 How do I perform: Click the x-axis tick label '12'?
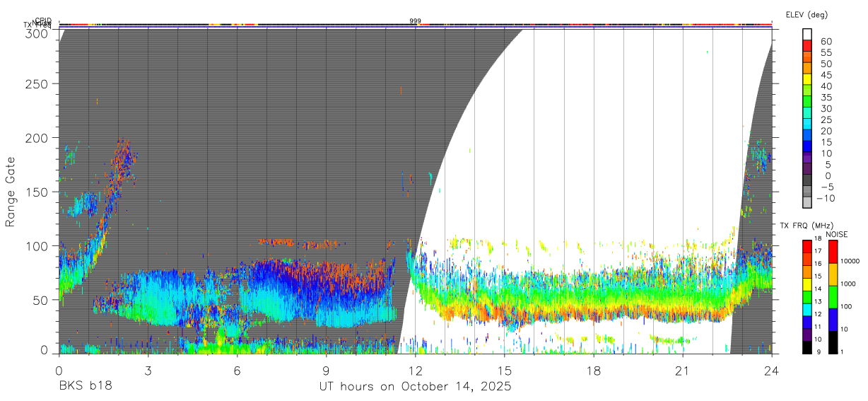(x=415, y=370)
